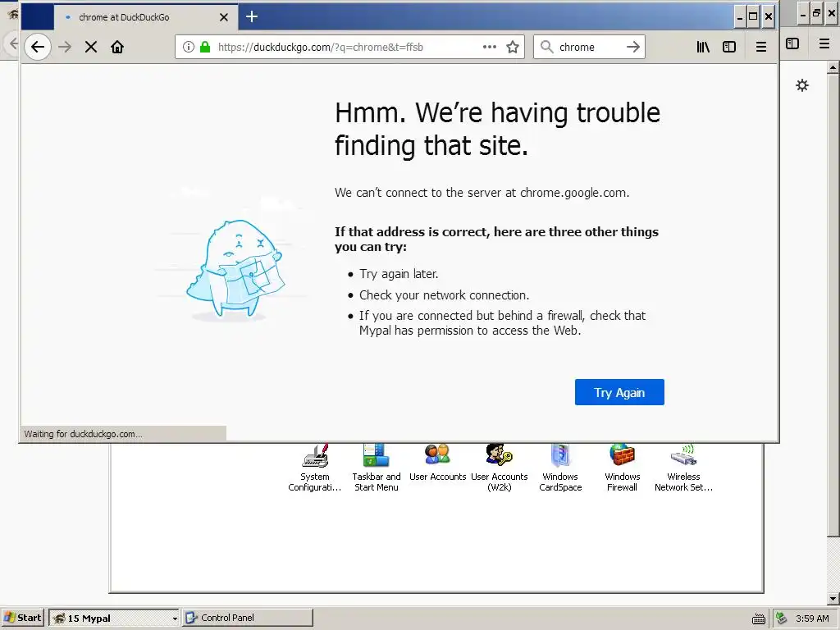Open Taskbar and Start Menu item

point(376,468)
